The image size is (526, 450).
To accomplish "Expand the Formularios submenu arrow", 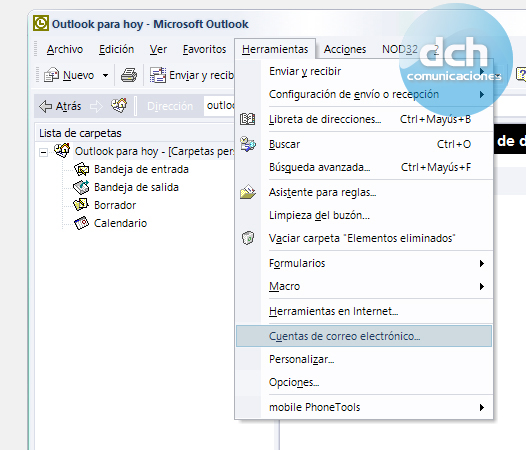I will (482, 263).
